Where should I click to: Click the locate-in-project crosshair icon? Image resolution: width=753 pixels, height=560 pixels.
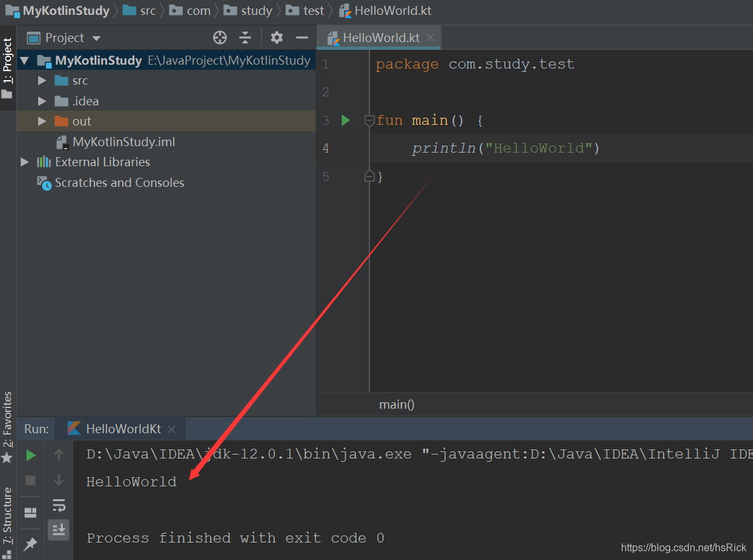220,38
